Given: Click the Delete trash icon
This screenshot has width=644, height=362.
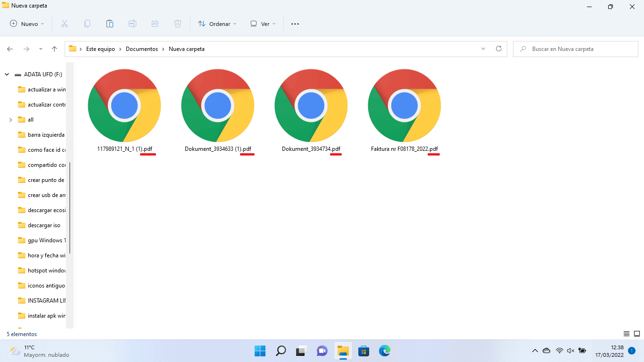Looking at the screenshot, I should (178, 24).
